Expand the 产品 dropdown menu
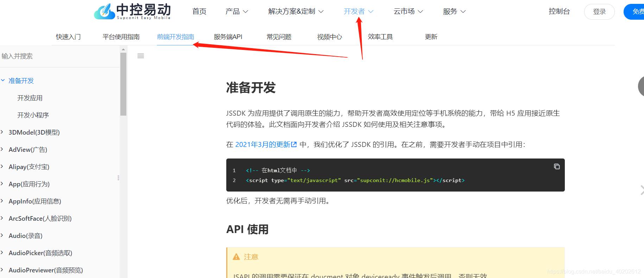 236,12
